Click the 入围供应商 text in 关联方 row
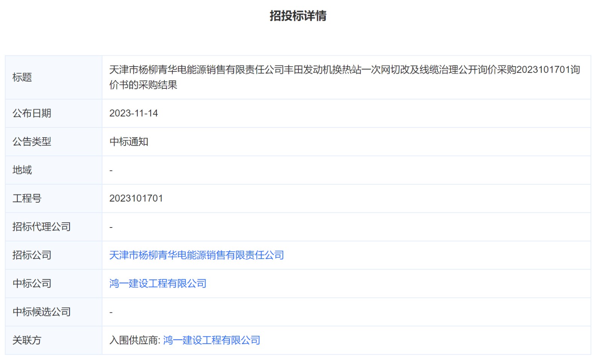Screen dimensions: 602x364 (x=134, y=340)
